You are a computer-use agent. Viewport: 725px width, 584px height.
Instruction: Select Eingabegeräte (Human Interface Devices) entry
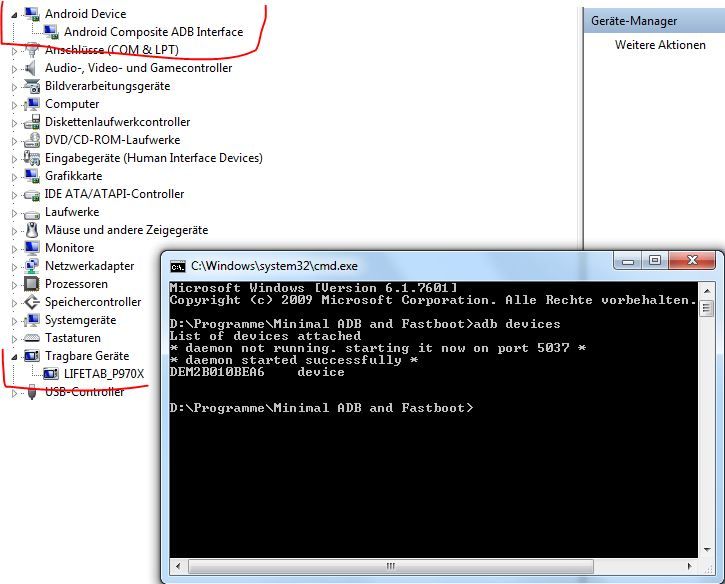tap(153, 158)
